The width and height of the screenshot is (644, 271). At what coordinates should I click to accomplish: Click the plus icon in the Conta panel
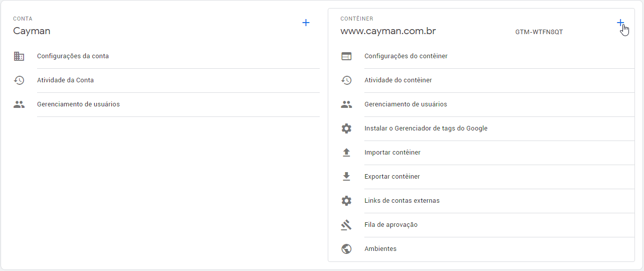coord(306,23)
